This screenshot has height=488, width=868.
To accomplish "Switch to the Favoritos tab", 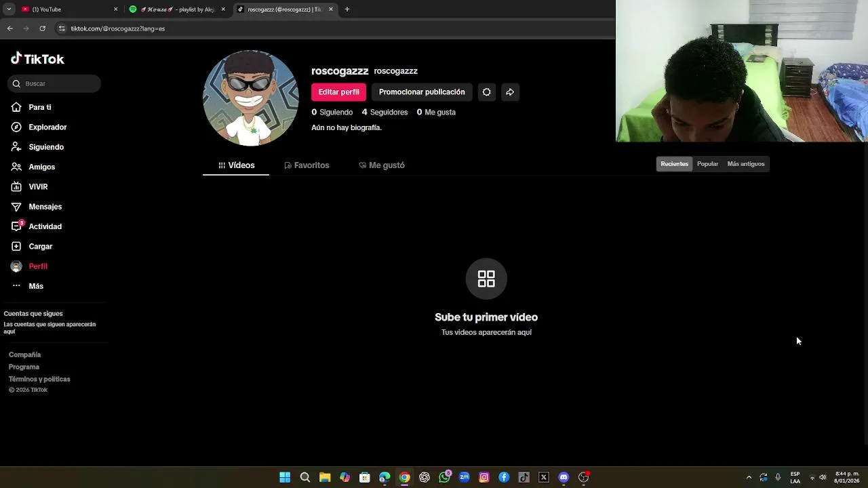I will [307, 165].
